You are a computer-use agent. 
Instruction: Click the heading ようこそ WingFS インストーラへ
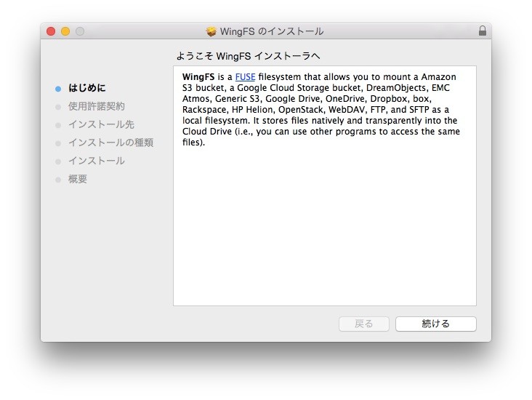[248, 56]
